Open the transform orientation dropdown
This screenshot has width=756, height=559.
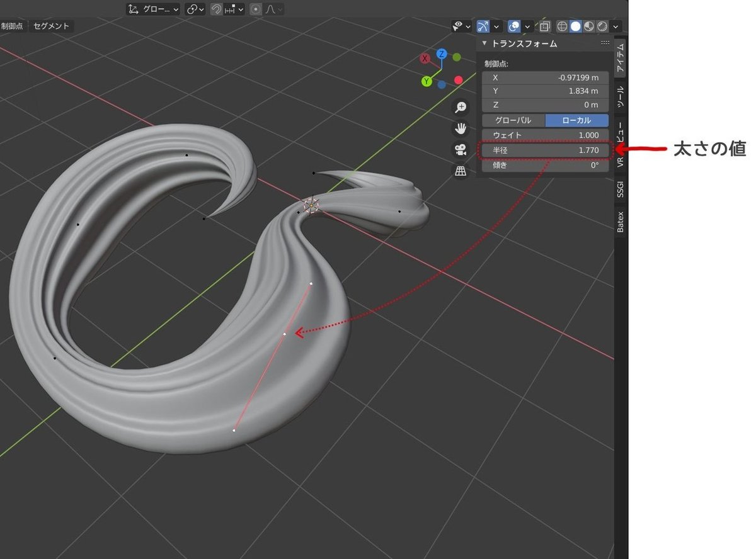[x=153, y=9]
